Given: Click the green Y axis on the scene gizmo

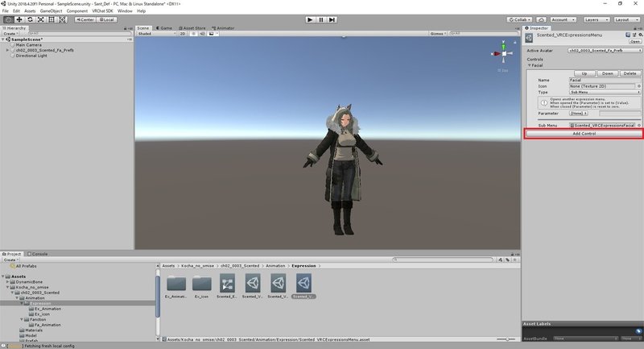Looking at the screenshot, I should tap(504, 46).
